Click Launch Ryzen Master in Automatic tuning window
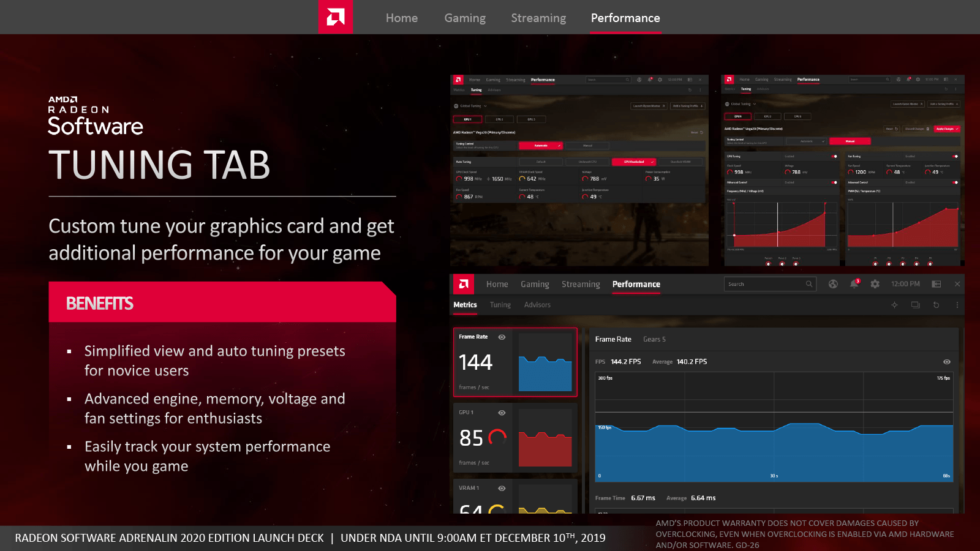 (x=649, y=106)
